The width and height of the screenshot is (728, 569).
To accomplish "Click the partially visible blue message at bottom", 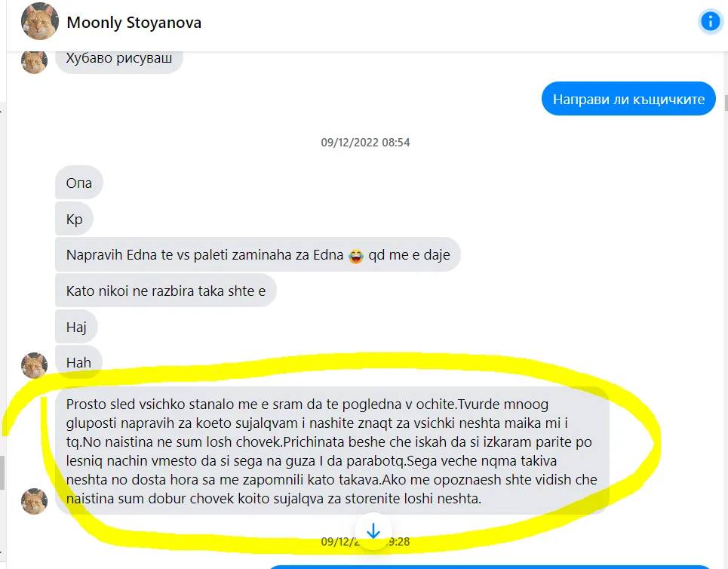I will coord(490,567).
